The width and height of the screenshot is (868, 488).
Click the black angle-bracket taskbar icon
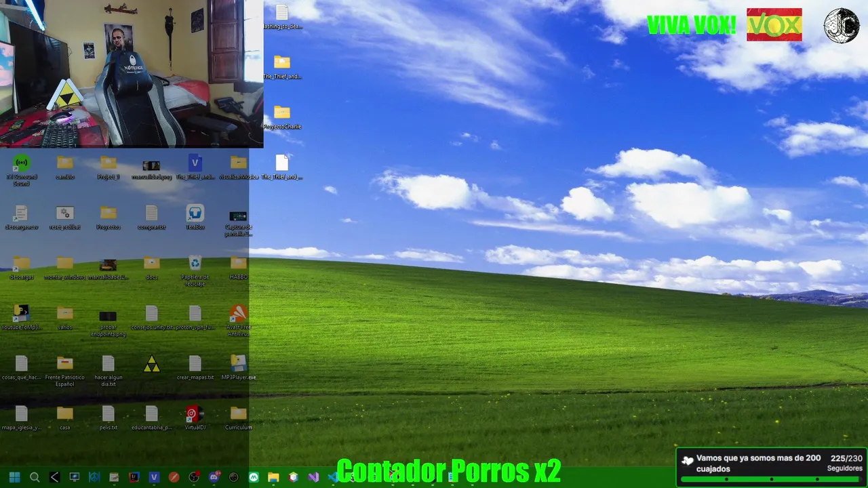pos(54,477)
